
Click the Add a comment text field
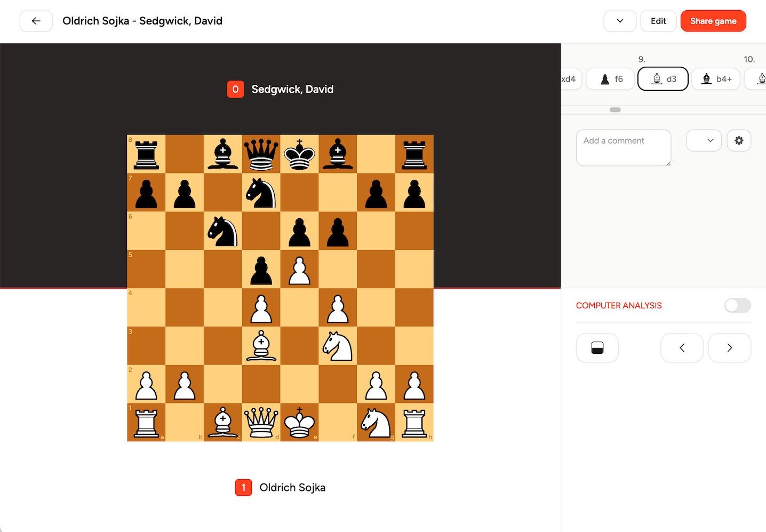(x=623, y=147)
